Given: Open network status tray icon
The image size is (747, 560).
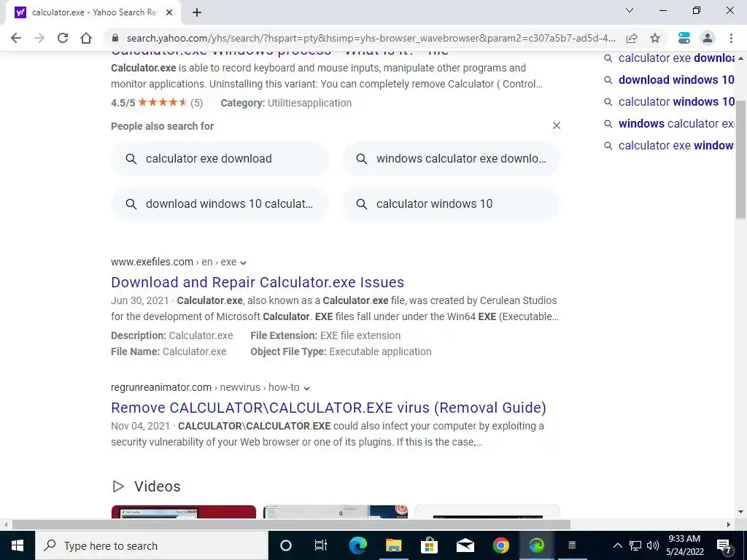Looking at the screenshot, I should (635, 545).
